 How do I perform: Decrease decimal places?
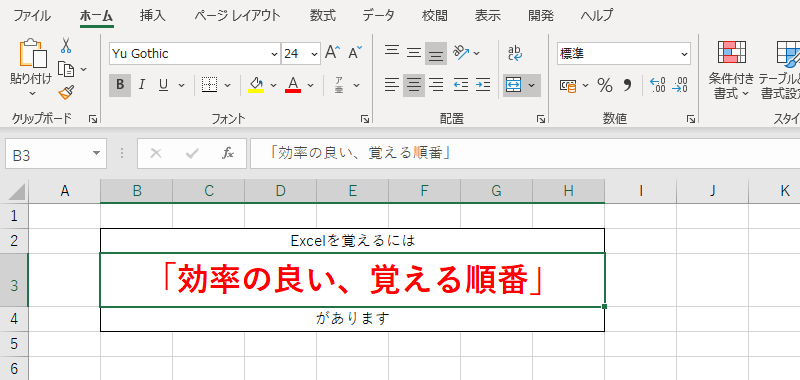coord(680,85)
